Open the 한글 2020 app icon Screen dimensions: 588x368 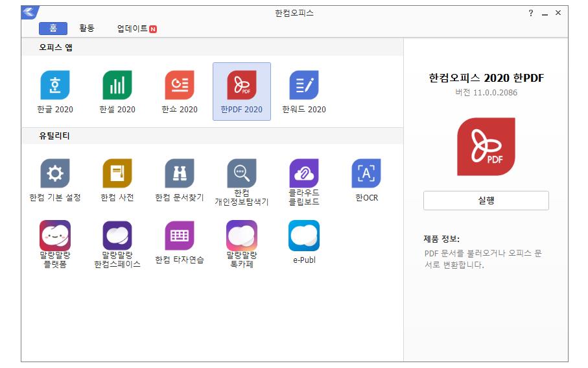pyautogui.click(x=54, y=85)
